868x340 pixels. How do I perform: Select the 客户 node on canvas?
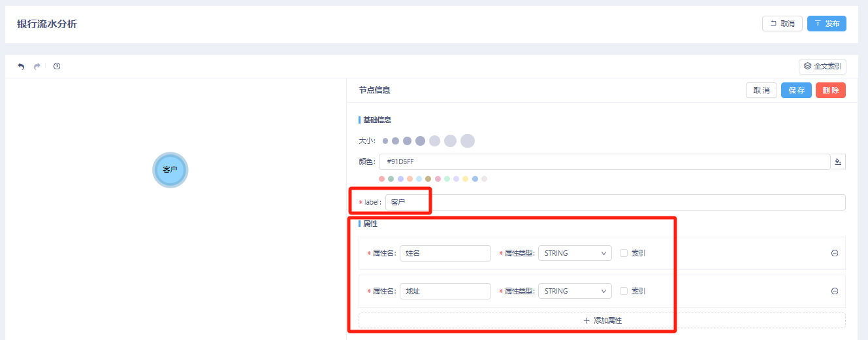(x=170, y=169)
